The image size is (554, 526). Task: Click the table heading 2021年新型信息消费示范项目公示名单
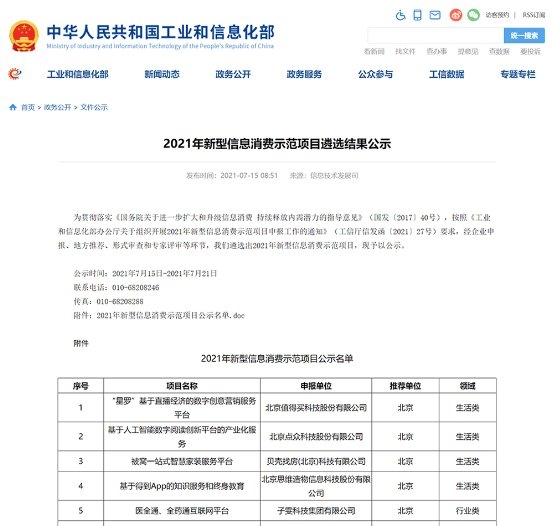point(277,359)
